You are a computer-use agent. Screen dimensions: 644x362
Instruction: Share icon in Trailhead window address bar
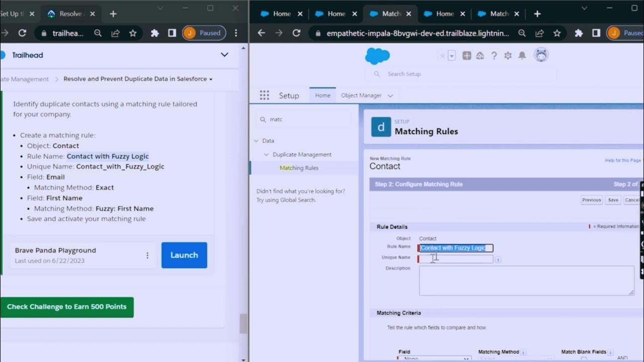116,33
